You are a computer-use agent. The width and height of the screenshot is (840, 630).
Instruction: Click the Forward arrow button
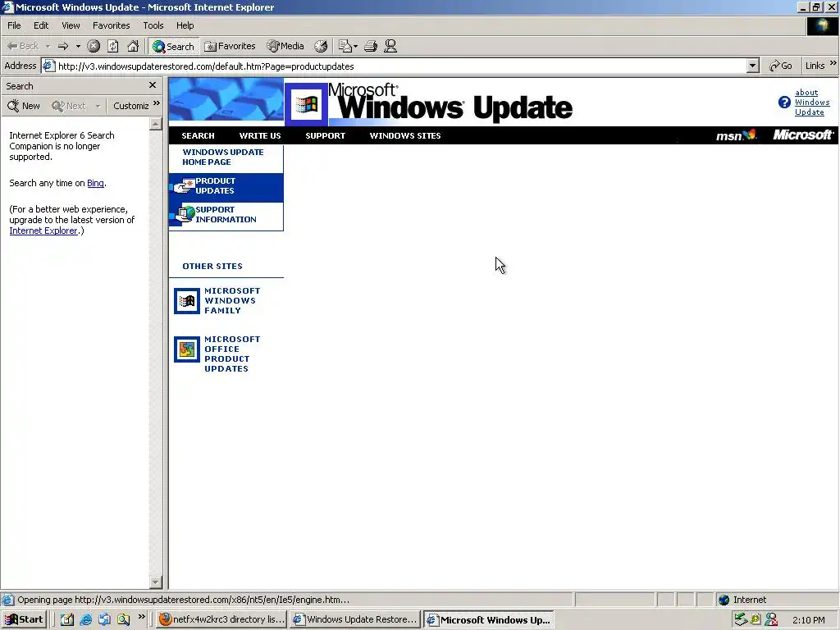click(63, 46)
